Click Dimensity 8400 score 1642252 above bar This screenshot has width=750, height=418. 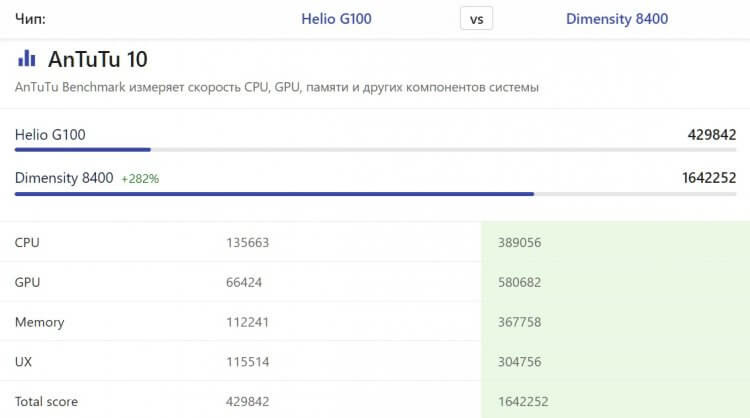point(709,178)
